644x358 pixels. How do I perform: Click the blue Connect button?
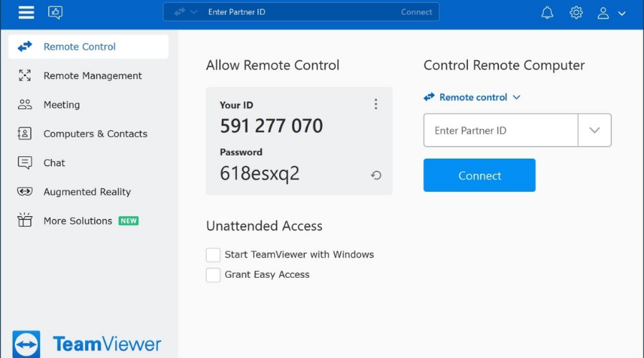479,175
